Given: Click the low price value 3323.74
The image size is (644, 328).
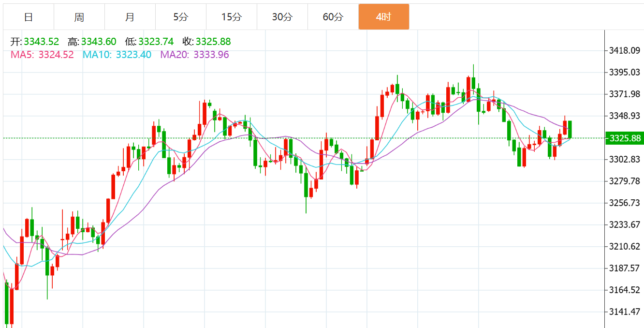Looking at the screenshot, I should tap(156, 42).
